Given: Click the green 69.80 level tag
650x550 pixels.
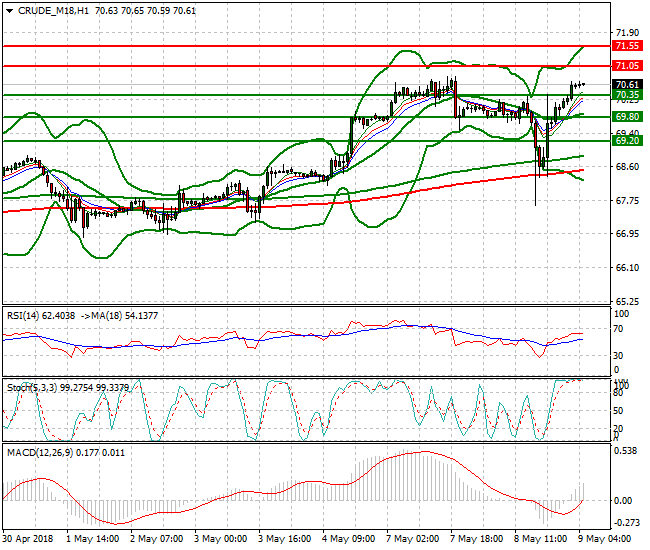Looking at the screenshot, I should coord(627,117).
